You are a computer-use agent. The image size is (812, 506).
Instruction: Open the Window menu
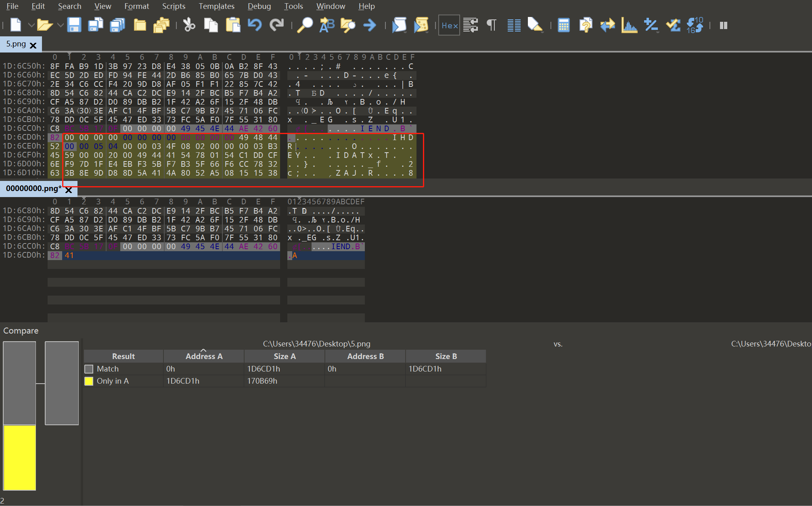[x=331, y=6]
